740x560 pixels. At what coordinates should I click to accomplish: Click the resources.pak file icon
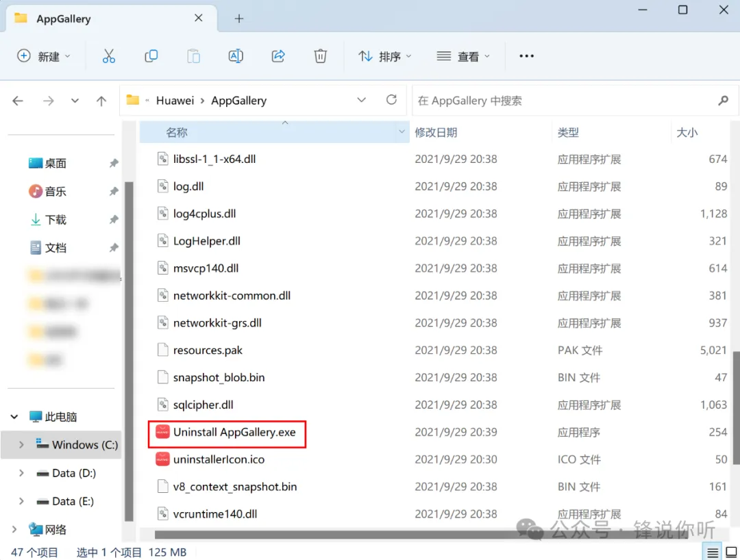(x=162, y=351)
